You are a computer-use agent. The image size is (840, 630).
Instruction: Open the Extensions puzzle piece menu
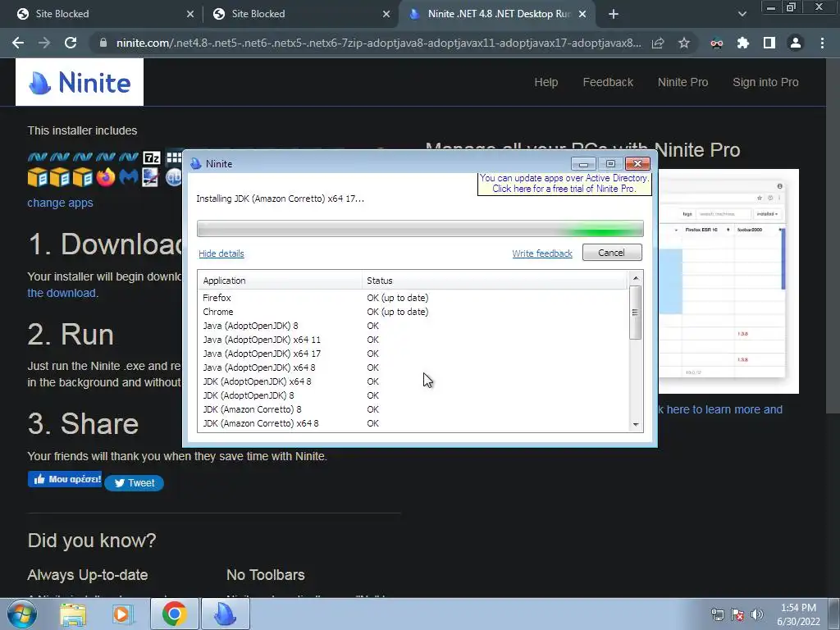point(743,43)
